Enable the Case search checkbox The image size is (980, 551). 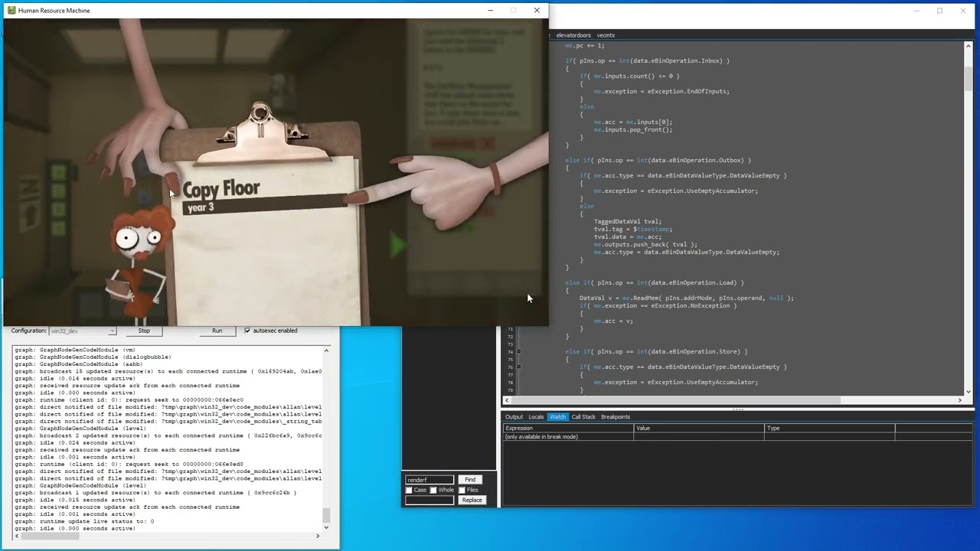click(x=409, y=490)
